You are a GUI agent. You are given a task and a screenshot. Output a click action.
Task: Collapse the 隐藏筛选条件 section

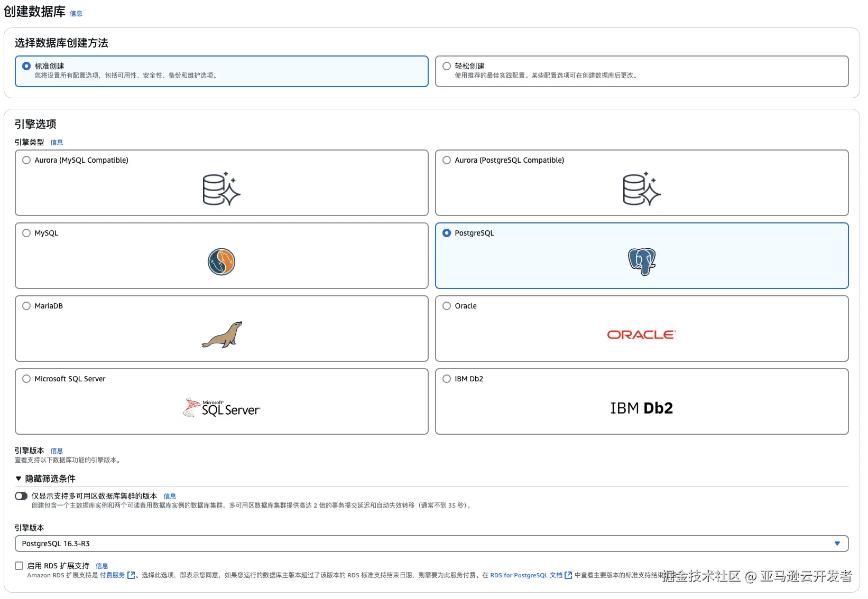45,479
